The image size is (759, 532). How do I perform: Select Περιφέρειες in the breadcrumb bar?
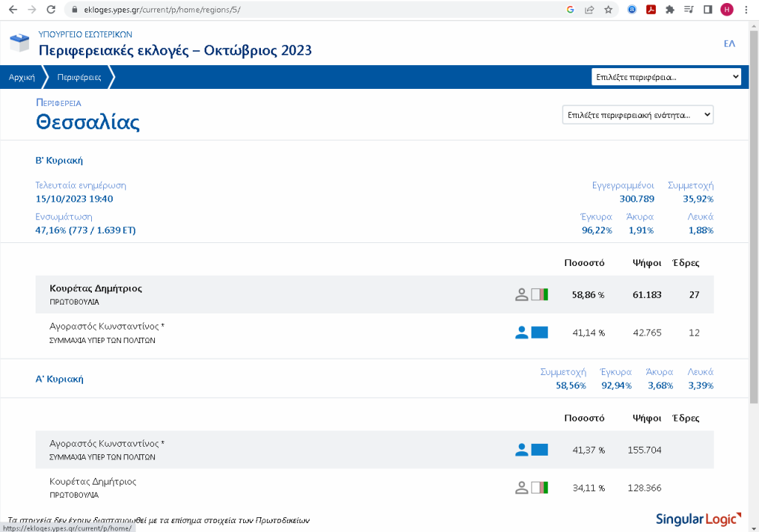79,77
